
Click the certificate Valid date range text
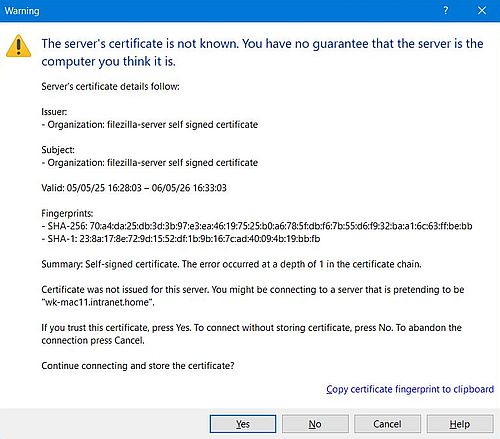(134, 188)
